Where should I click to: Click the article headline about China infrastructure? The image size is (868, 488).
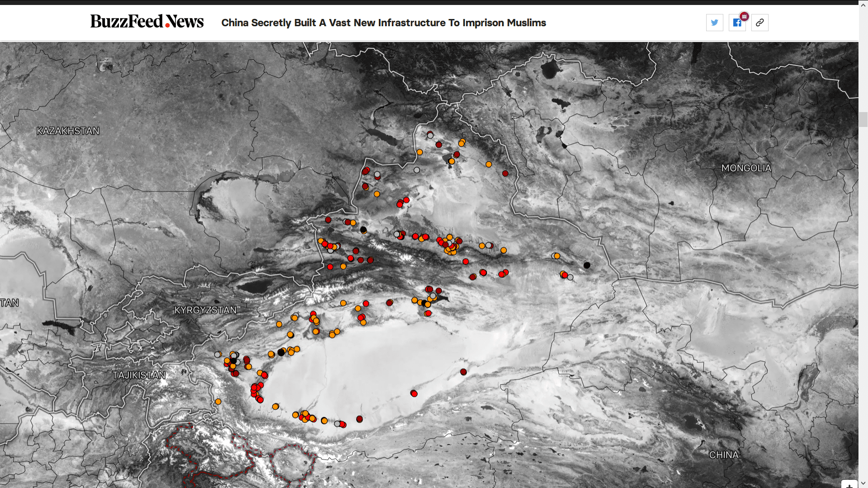(x=383, y=23)
